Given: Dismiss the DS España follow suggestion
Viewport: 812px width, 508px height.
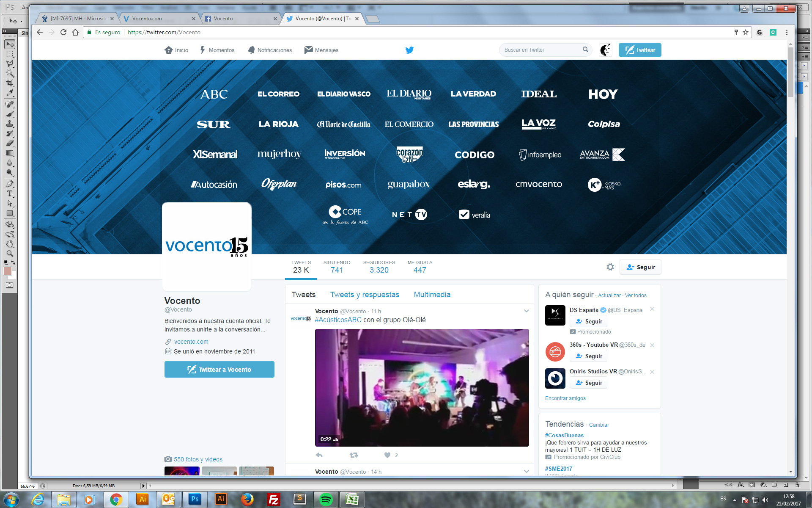Looking at the screenshot, I should pos(652,309).
